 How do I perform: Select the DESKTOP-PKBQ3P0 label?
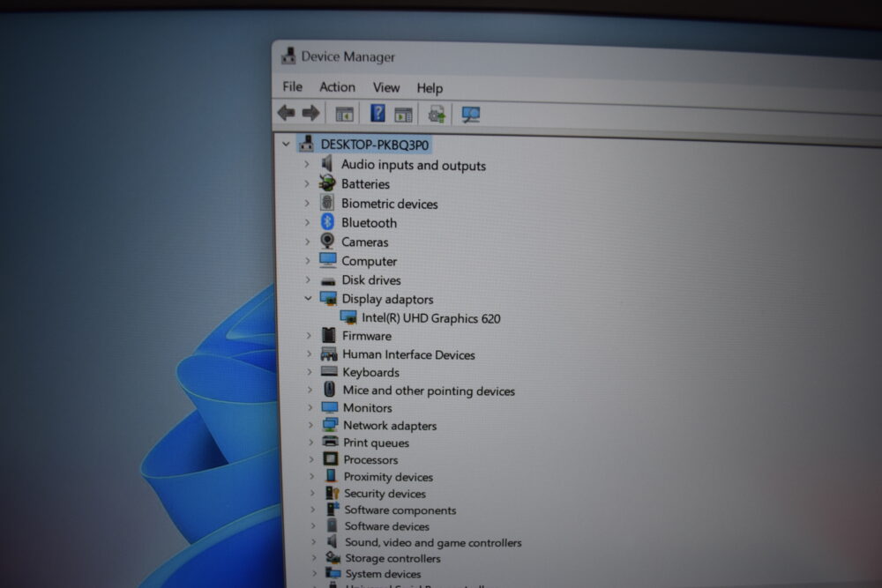(375, 145)
